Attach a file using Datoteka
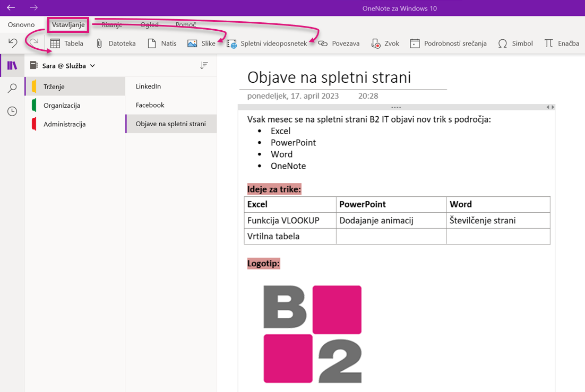The image size is (585, 392). click(x=115, y=43)
